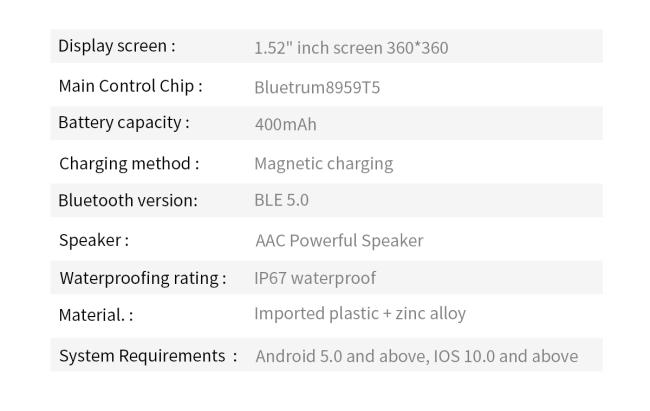Click the Battery capacity label
This screenshot has width=650, height=411.
pos(124,123)
